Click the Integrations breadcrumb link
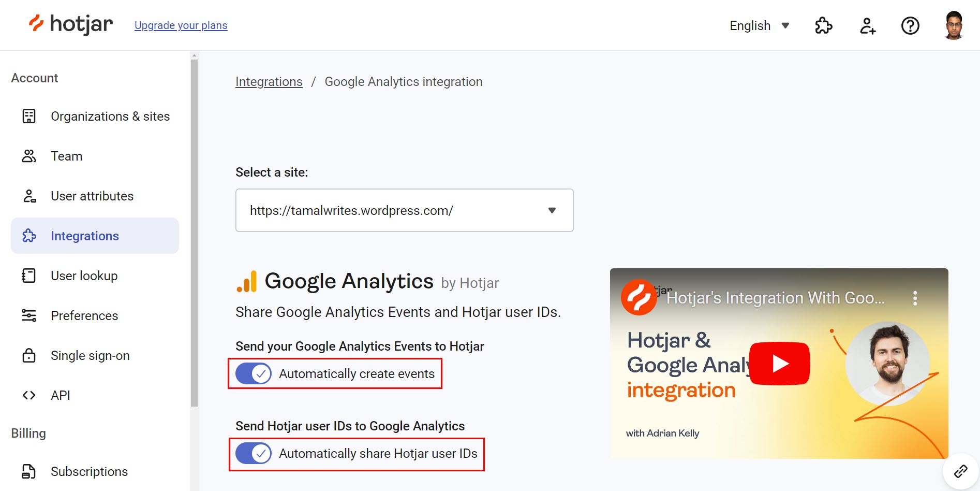 [x=269, y=82]
